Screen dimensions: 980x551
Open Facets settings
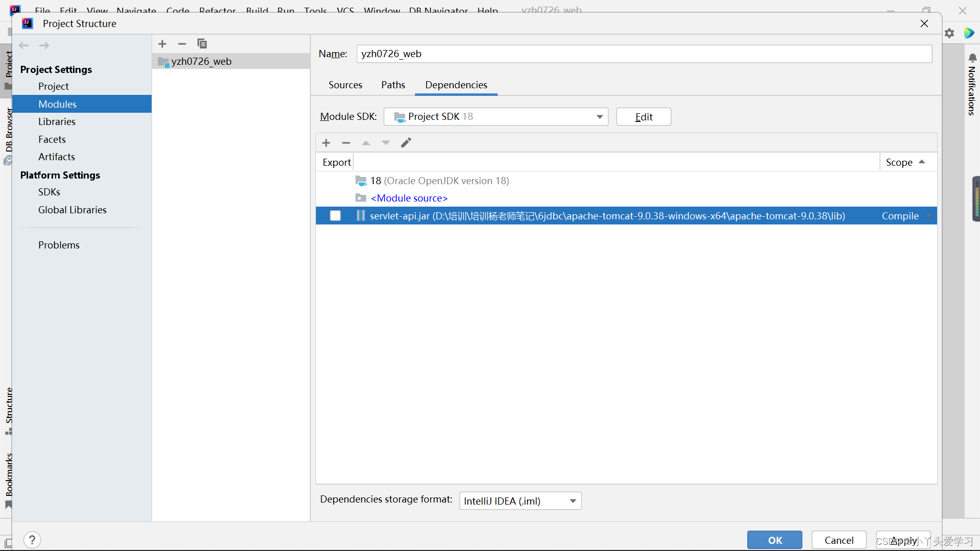(52, 139)
